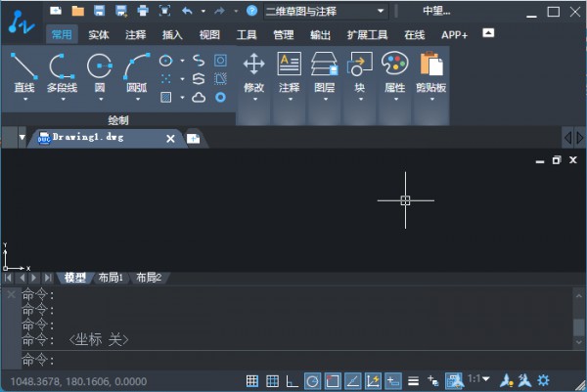Expand the dropdown arrow under 圆弧
The width and height of the screenshot is (587, 392).
(137, 99)
